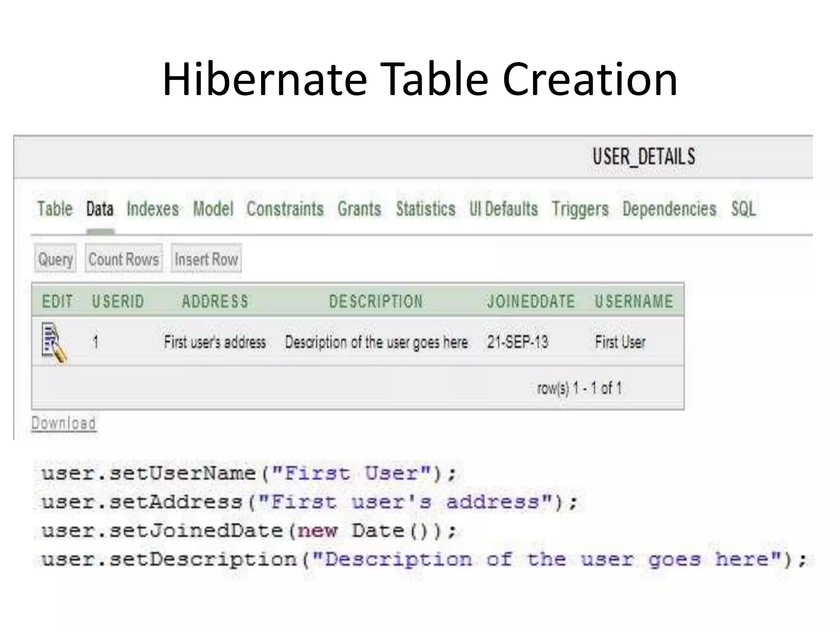The width and height of the screenshot is (840, 630).
Task: Click the DESCRIPTION column header
Action: [376, 301]
